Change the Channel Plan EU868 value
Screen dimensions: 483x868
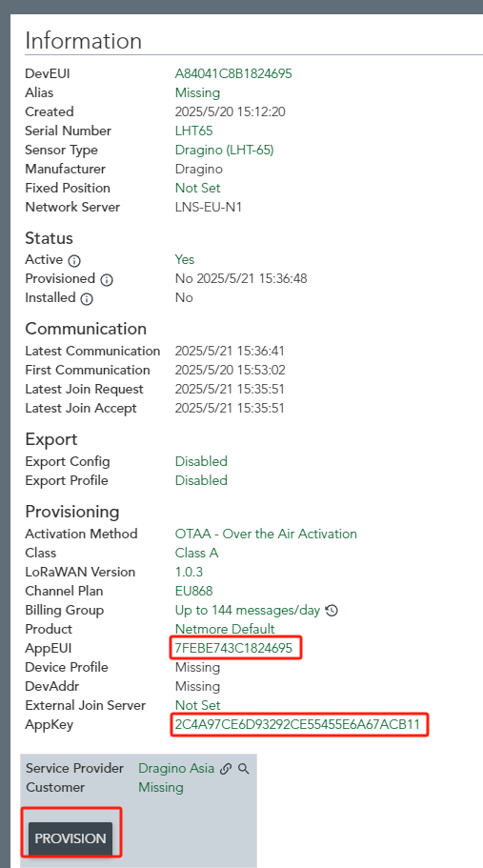pos(193,592)
